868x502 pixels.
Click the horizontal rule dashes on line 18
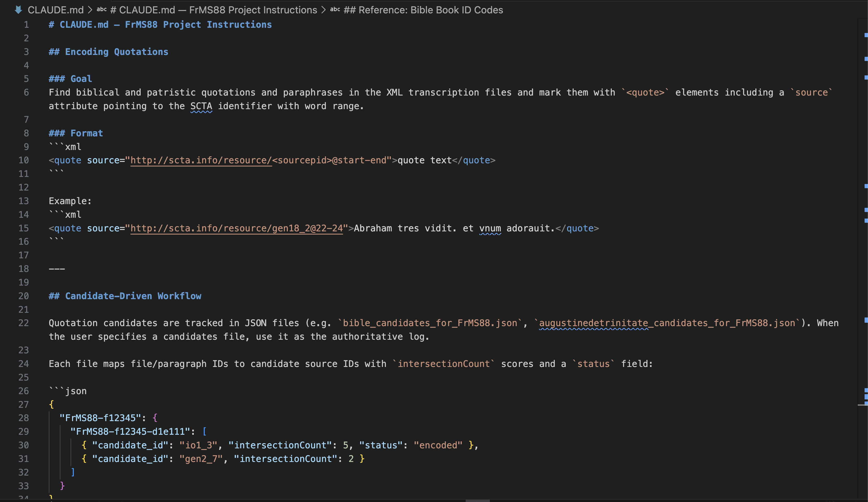tap(57, 269)
